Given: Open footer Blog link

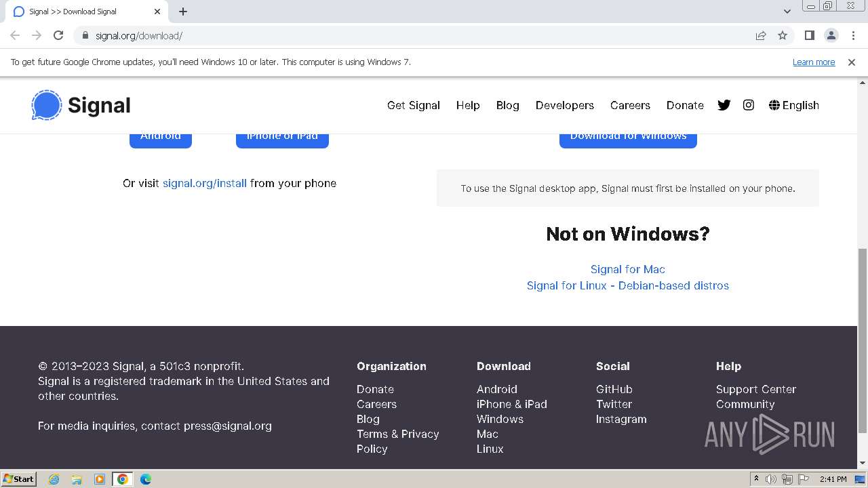Looking at the screenshot, I should click(368, 419).
